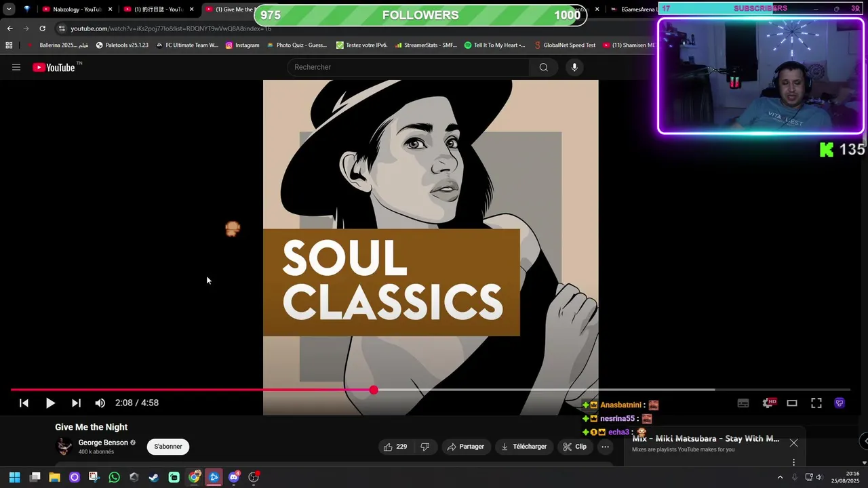The image size is (868, 488).
Task: Reload the page
Action: (x=42, y=28)
